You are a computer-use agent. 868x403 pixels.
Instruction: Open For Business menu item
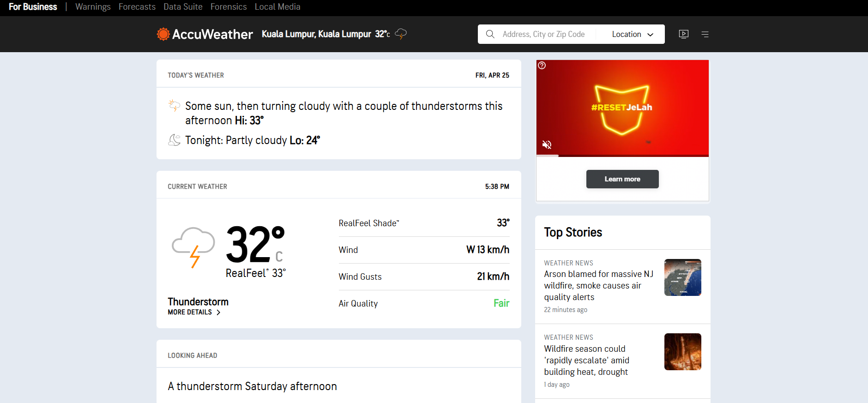coord(33,7)
